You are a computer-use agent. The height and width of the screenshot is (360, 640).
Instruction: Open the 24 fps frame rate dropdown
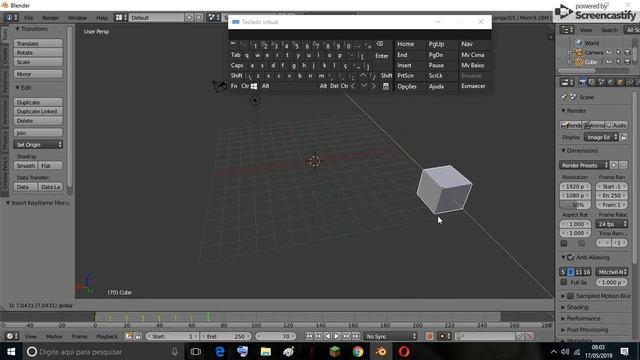click(x=611, y=224)
